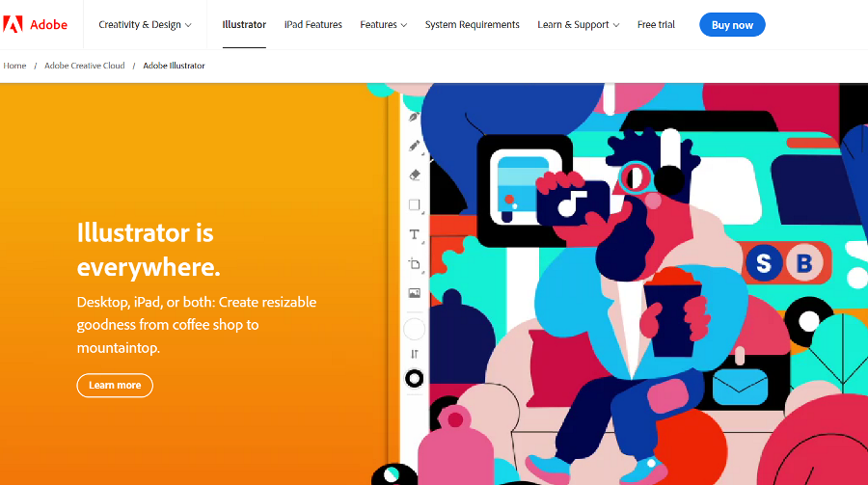
Task: Click the white fill color circle
Action: 414,329
